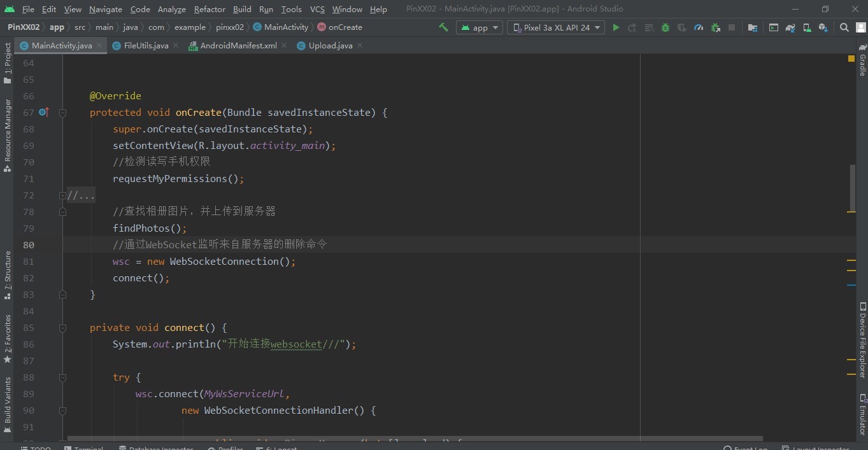
Task: Open the Build menu
Action: 242,9
